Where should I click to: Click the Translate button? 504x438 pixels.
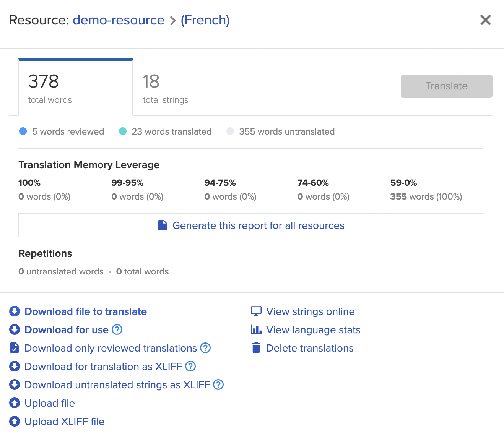tap(446, 86)
